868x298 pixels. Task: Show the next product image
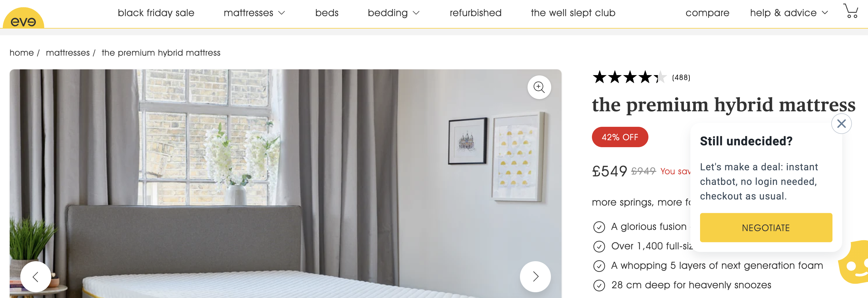tap(535, 276)
